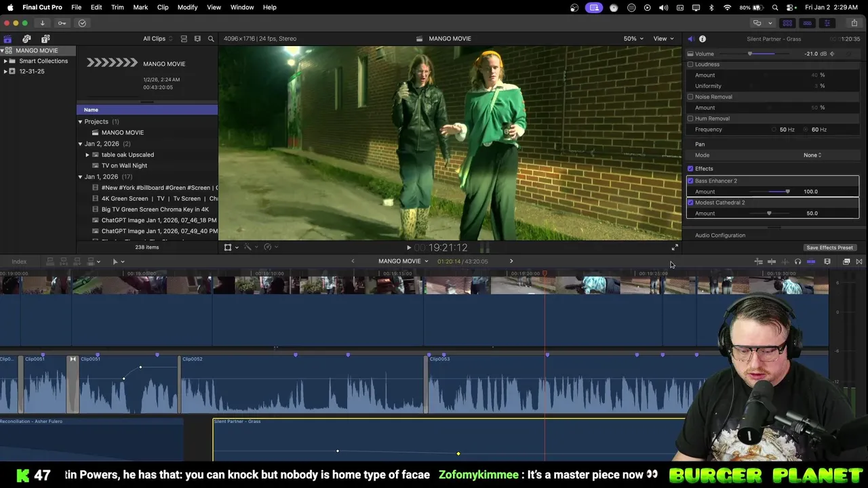This screenshot has width=868, height=488.
Task: Collapse the Jan 2, 2026 group
Action: (x=80, y=144)
